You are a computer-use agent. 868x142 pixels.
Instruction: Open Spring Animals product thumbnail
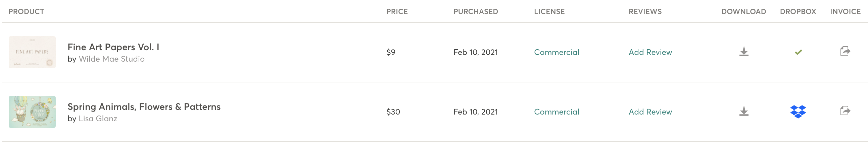pos(32,112)
